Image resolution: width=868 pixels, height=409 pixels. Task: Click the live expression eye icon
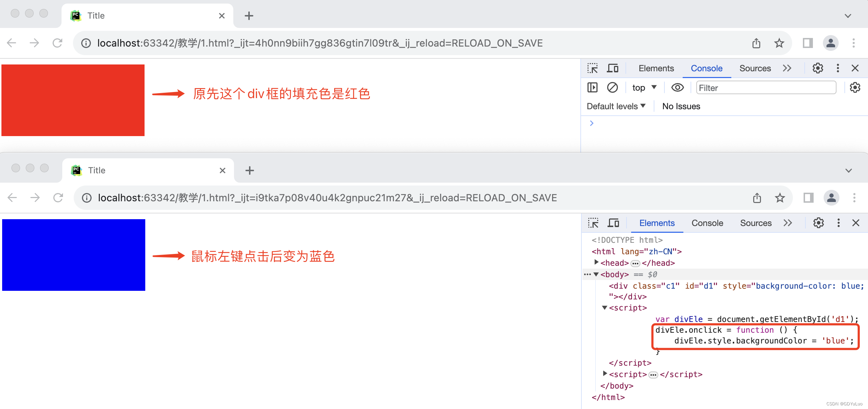coord(677,87)
